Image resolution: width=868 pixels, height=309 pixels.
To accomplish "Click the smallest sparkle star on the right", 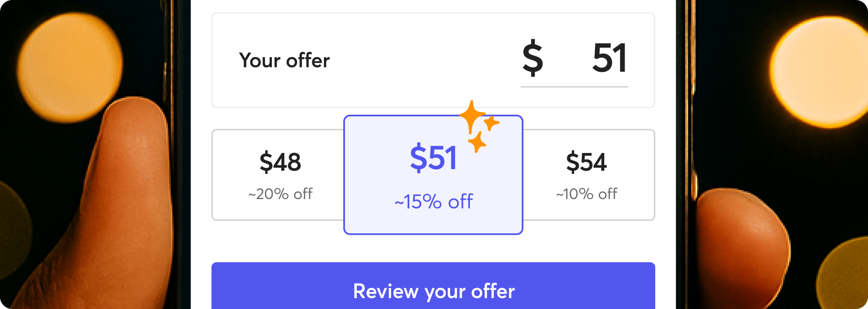I will pos(492,123).
